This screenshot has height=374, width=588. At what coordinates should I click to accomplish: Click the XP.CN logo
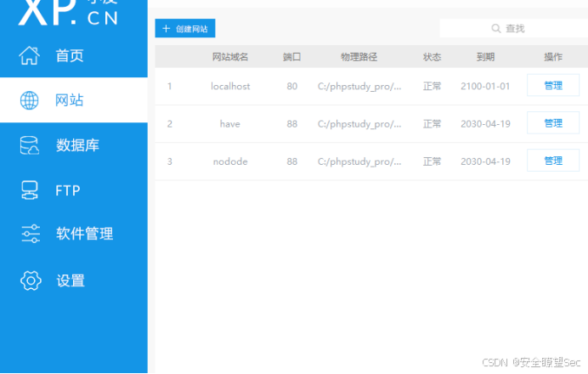[x=68, y=13]
